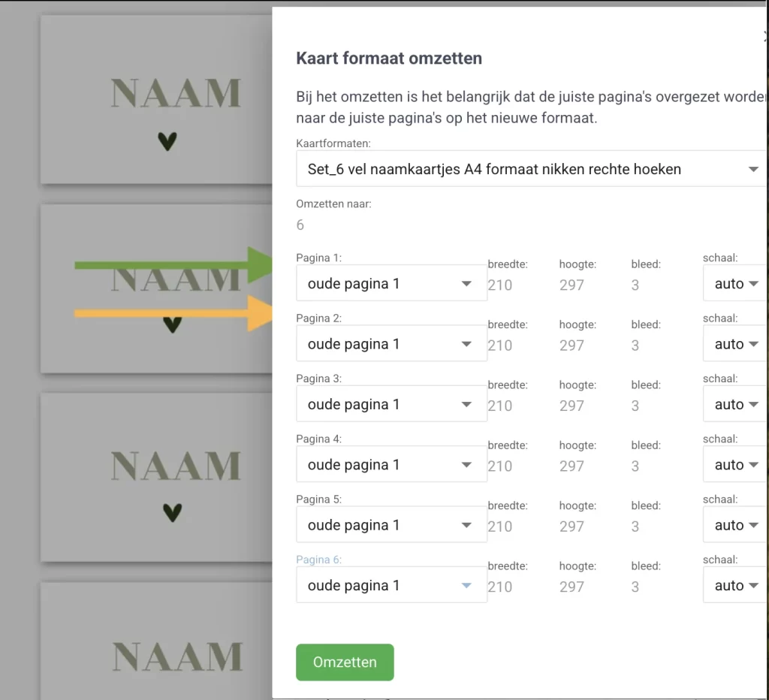Screen dimensions: 769x700
Task: Open the Pagina 4 oude pagina dropdown
Action: (x=391, y=465)
